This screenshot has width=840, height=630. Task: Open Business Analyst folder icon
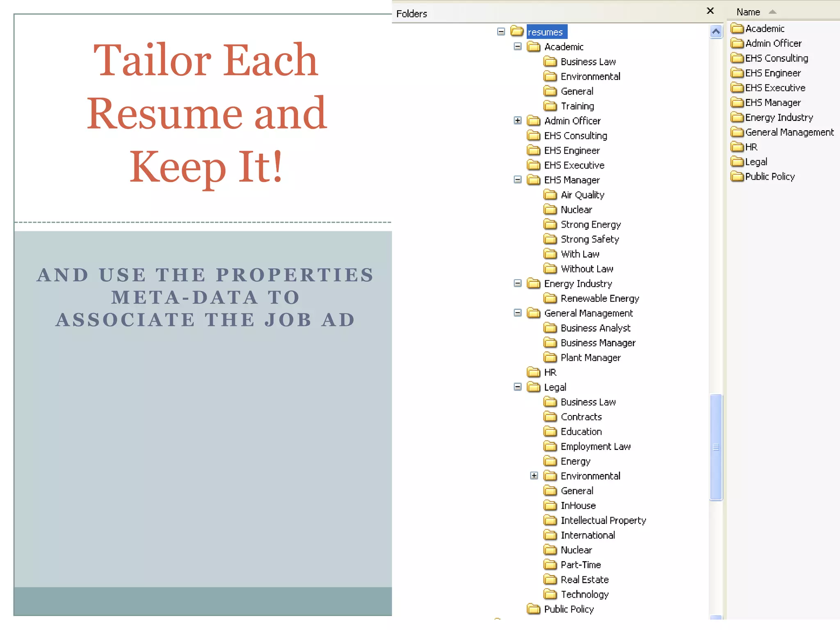(x=550, y=328)
